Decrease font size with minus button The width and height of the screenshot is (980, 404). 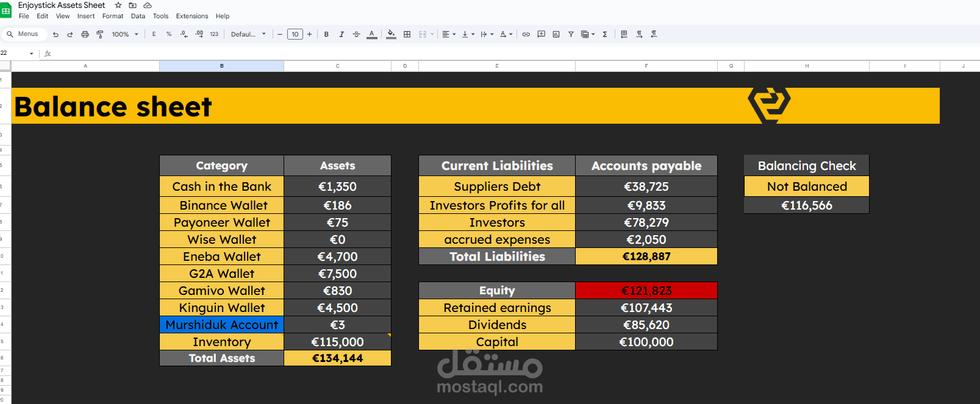(x=280, y=34)
